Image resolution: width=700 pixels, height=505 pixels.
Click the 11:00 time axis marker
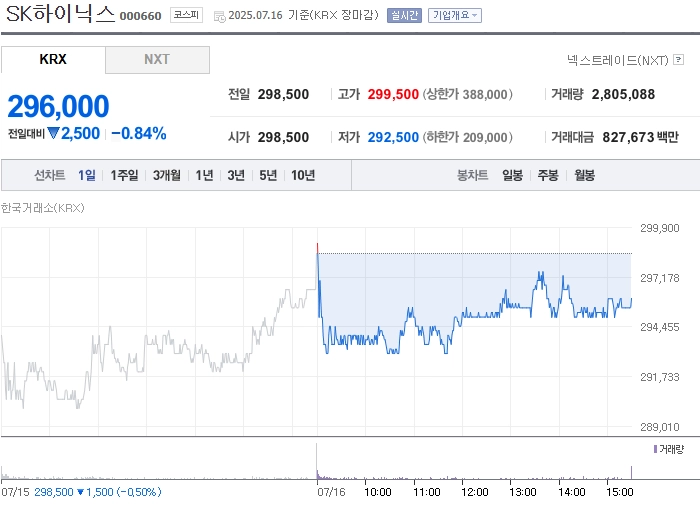[x=427, y=492]
